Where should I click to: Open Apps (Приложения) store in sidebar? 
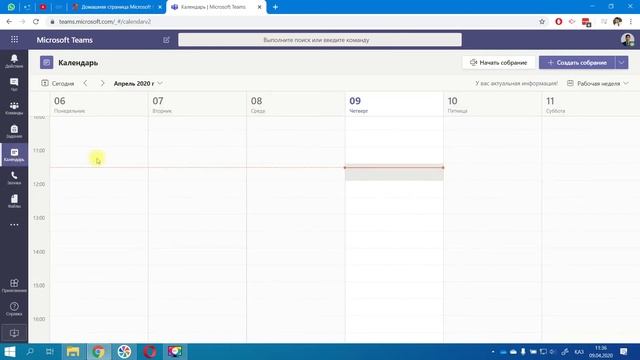pyautogui.click(x=14, y=286)
